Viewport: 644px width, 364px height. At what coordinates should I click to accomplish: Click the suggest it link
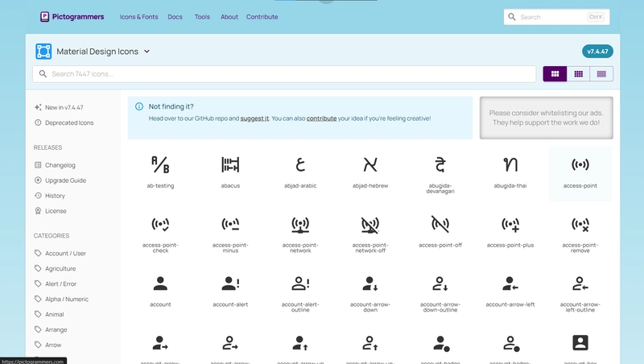point(254,118)
